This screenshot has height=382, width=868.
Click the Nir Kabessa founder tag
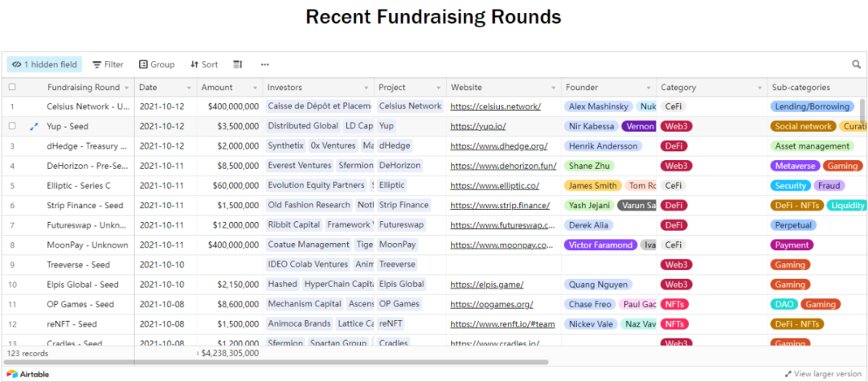(592, 126)
